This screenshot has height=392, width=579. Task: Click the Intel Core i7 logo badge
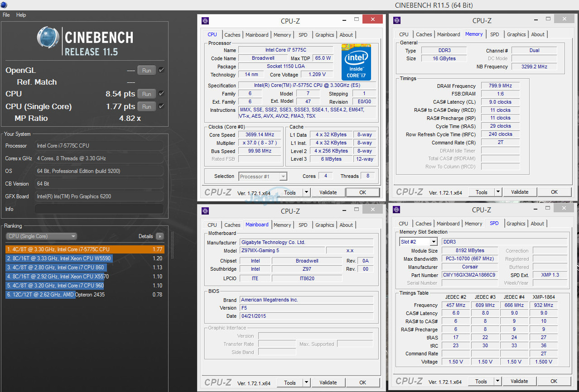tap(356, 62)
